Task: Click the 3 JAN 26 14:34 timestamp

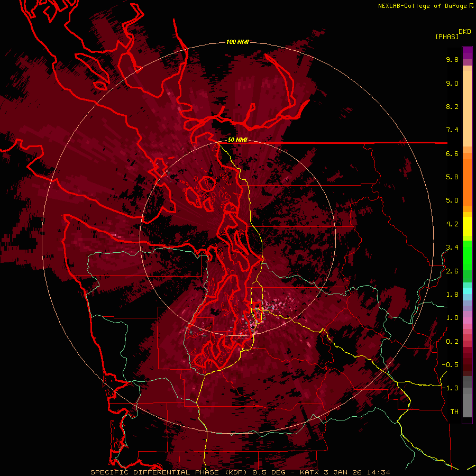Action: (x=357, y=472)
